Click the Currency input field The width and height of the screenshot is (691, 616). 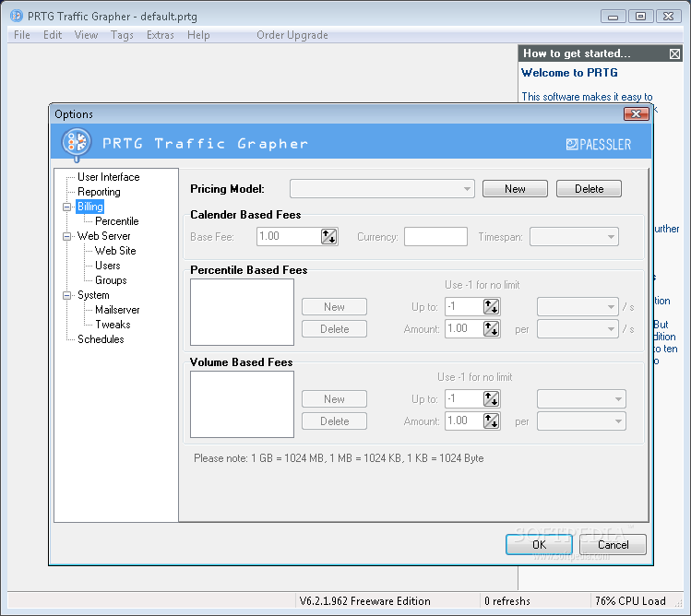tap(435, 237)
